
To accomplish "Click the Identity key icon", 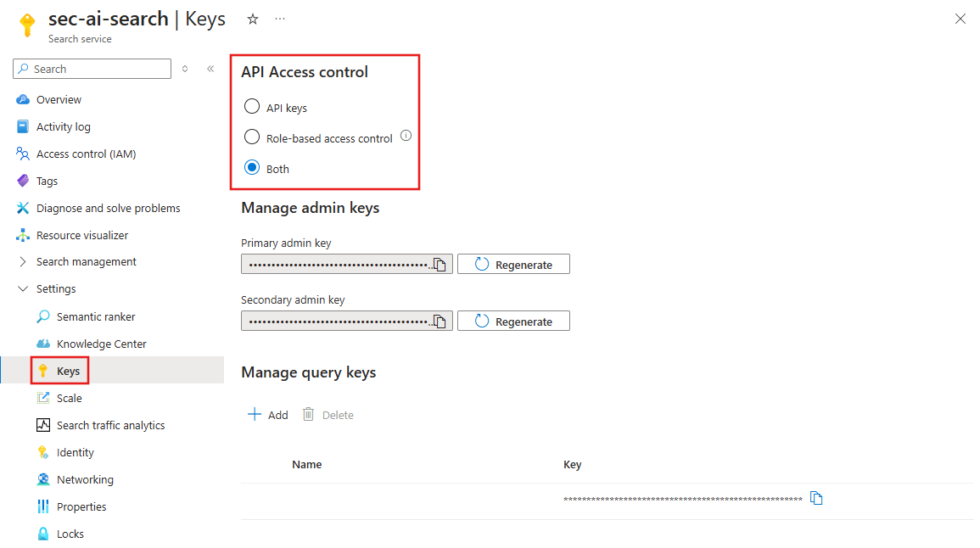I will tap(43, 452).
